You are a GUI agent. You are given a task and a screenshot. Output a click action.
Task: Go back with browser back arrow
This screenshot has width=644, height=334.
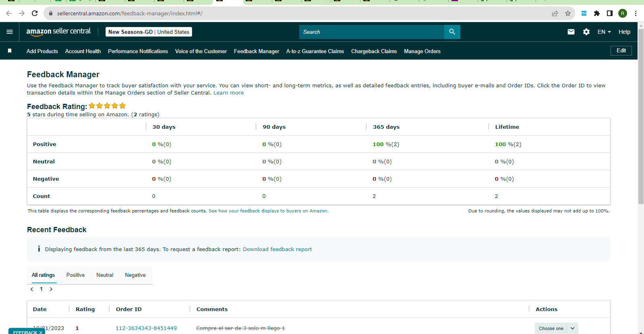click(x=9, y=13)
